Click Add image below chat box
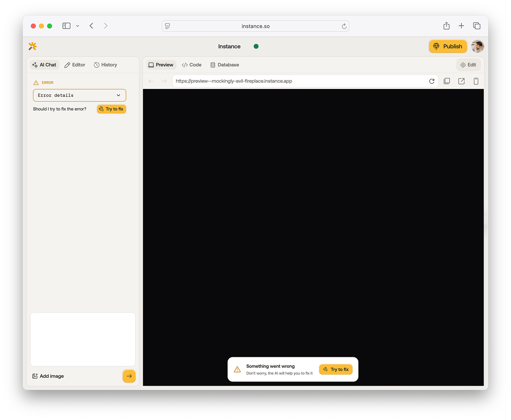Viewport: 511px width, 420px height. tap(48, 376)
